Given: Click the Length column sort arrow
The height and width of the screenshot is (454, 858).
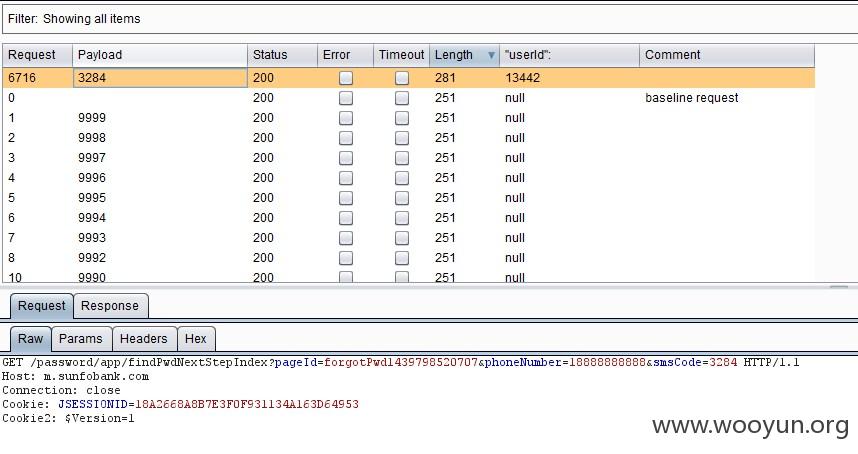Looking at the screenshot, I should [491, 55].
